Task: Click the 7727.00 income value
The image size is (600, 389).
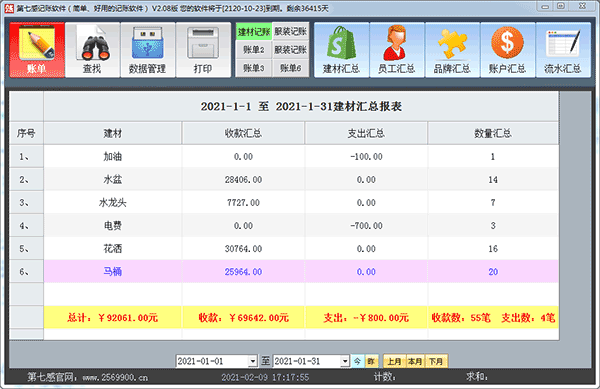Action: (243, 202)
